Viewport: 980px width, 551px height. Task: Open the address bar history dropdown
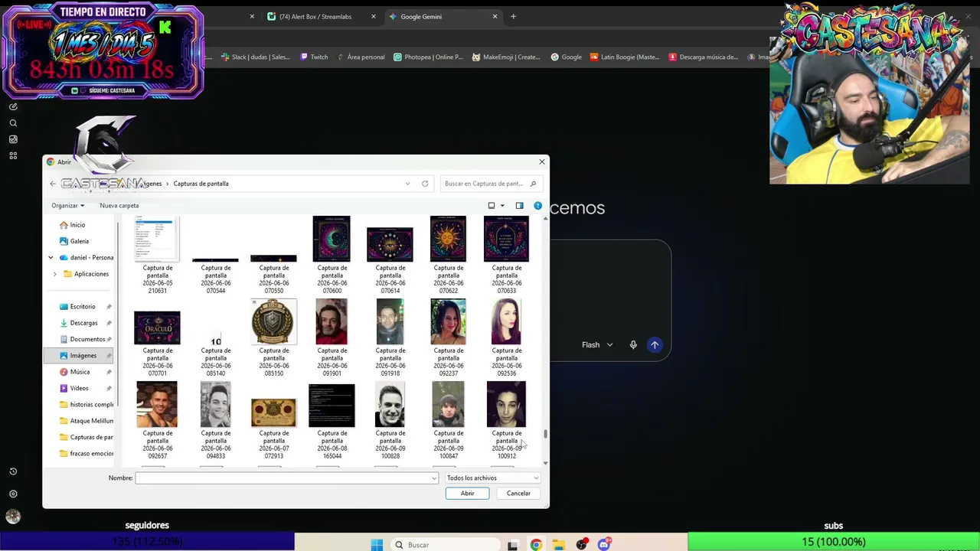tap(407, 184)
